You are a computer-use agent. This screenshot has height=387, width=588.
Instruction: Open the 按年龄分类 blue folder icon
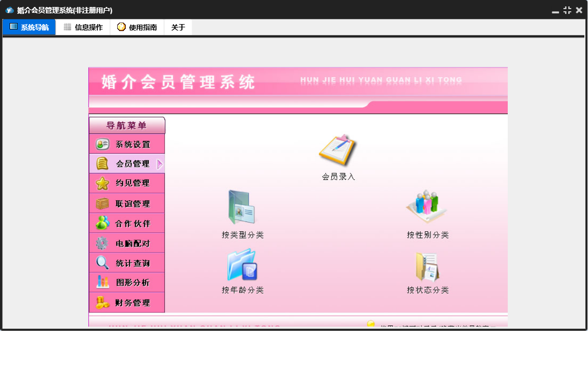(x=242, y=265)
